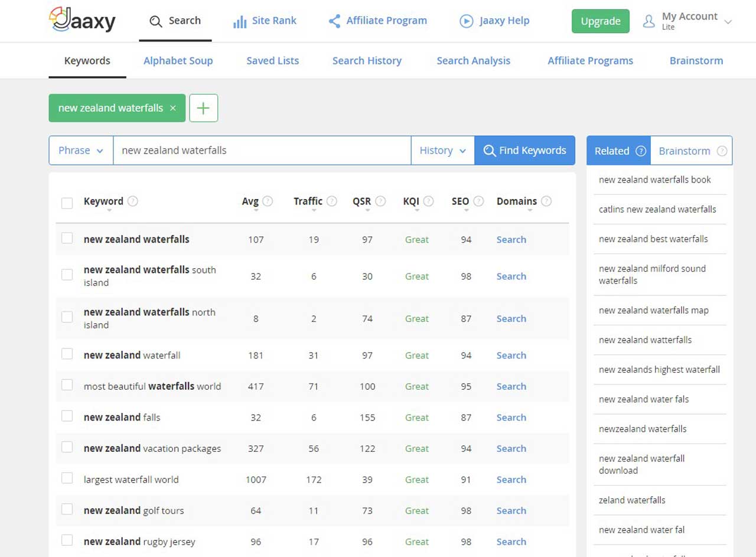
Task: Click Search domains for 'new zealand golf tours'
Action: point(511,510)
